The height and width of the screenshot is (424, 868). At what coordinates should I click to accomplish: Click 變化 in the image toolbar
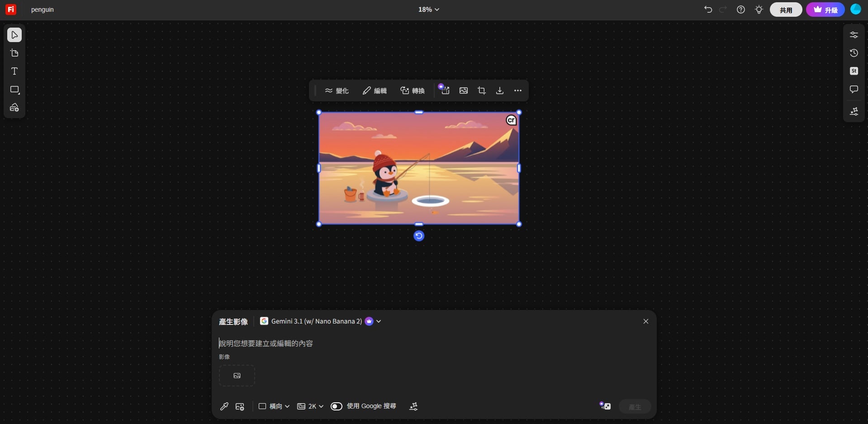coord(337,91)
